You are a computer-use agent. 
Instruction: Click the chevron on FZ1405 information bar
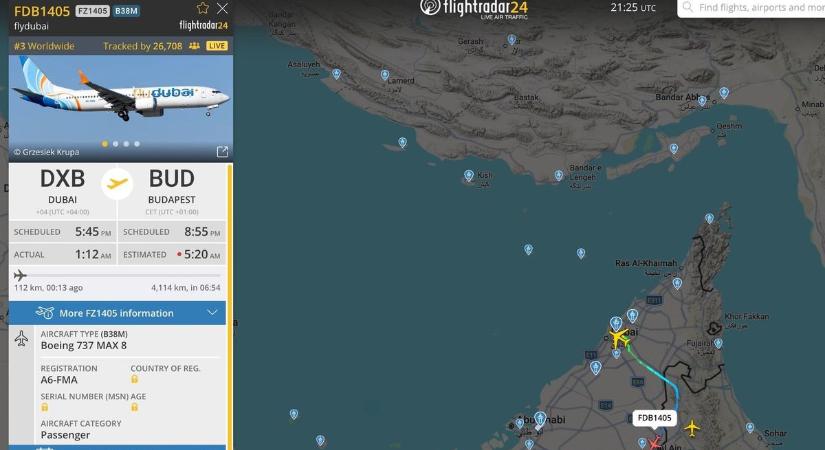[x=212, y=313]
